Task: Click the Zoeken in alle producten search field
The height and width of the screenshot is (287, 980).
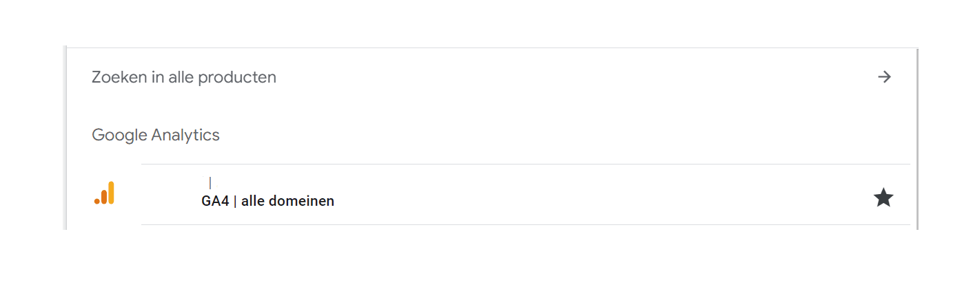Action: point(491,77)
